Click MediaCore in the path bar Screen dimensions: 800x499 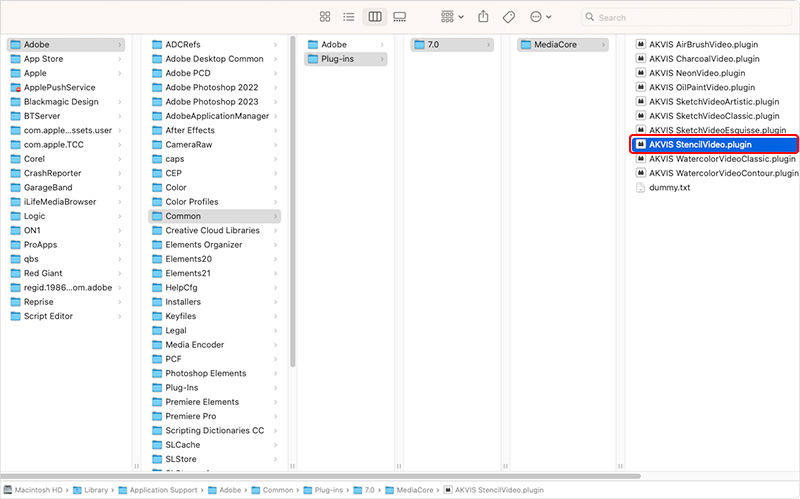410,490
